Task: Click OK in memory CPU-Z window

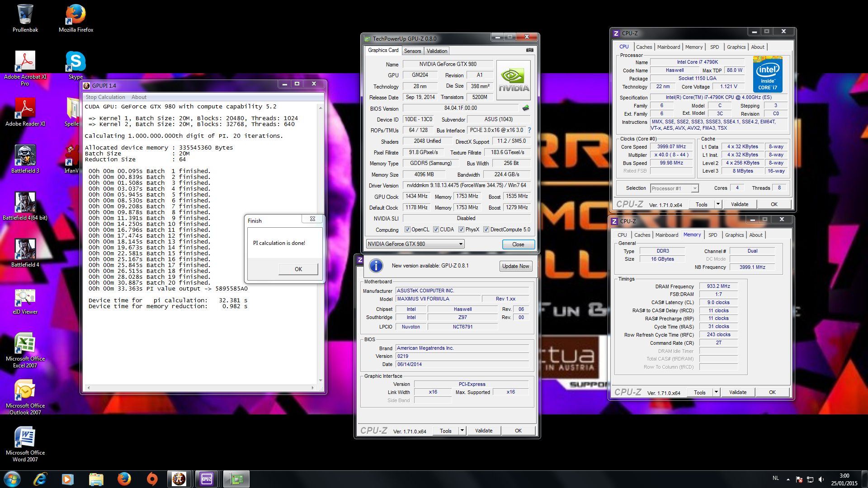Action: pyautogui.click(x=772, y=392)
